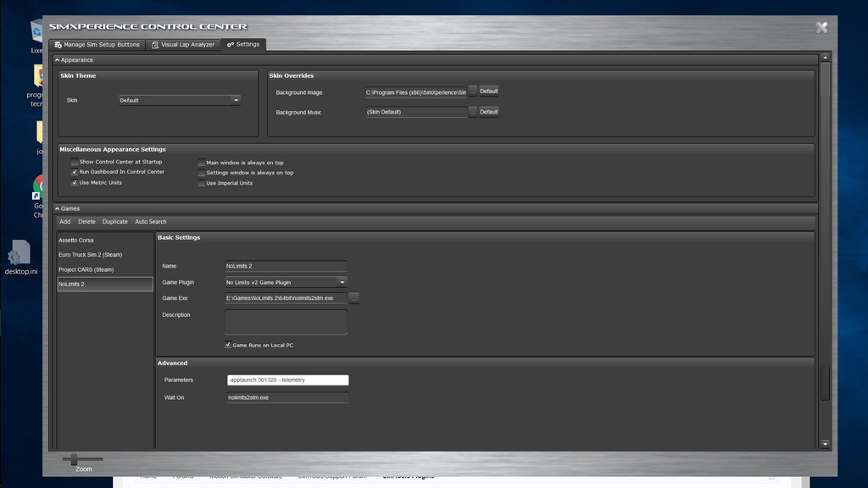Viewport: 868px width, 488px height.
Task: Click the Wait On input field
Action: point(288,398)
